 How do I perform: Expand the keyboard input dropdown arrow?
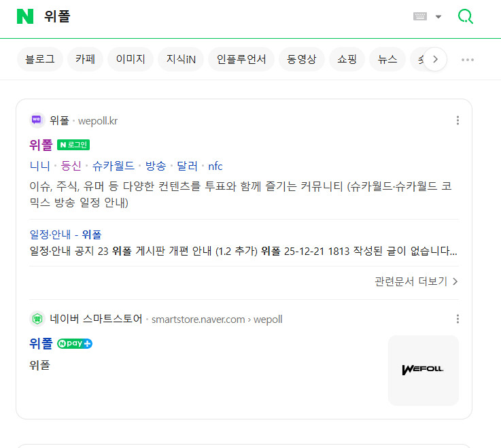point(438,17)
